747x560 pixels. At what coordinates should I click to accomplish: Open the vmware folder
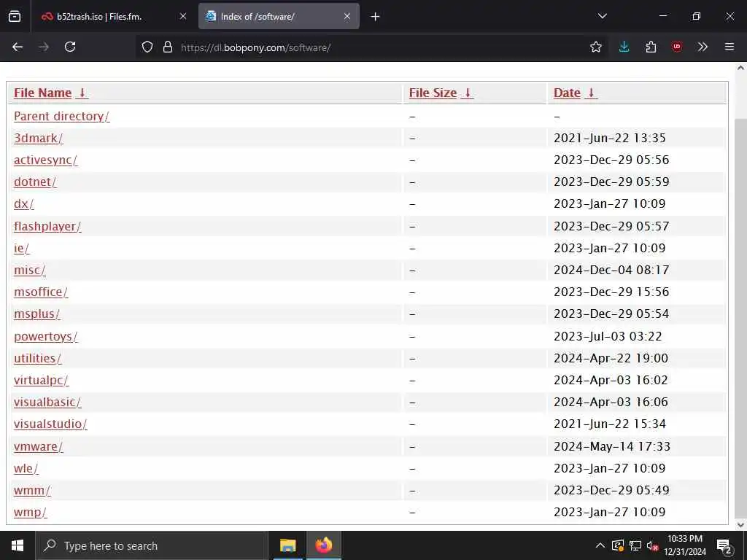38,446
